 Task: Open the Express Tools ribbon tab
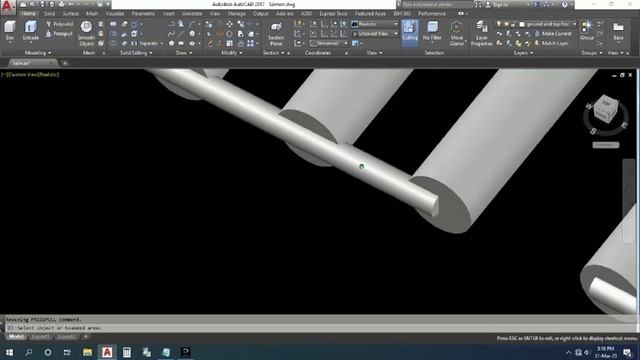coord(333,14)
